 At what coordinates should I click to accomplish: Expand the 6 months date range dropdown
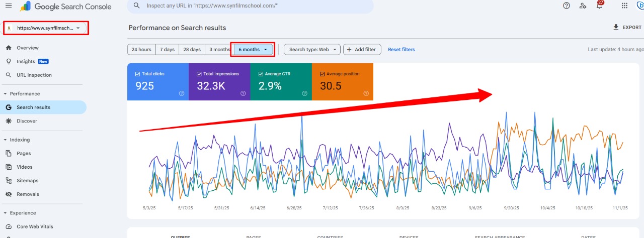point(253,50)
